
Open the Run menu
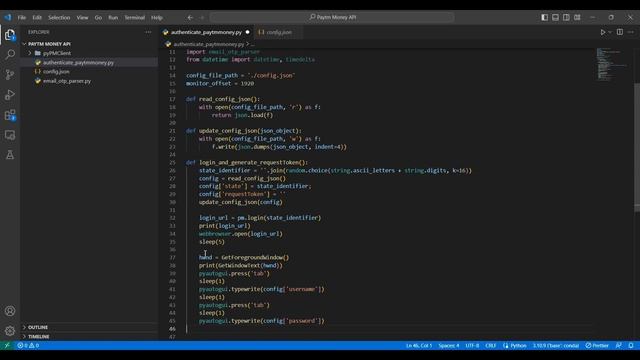point(113,18)
